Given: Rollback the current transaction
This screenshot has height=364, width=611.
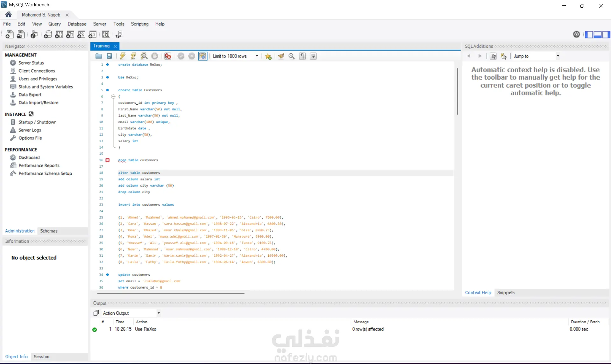Looking at the screenshot, I should coord(192,56).
